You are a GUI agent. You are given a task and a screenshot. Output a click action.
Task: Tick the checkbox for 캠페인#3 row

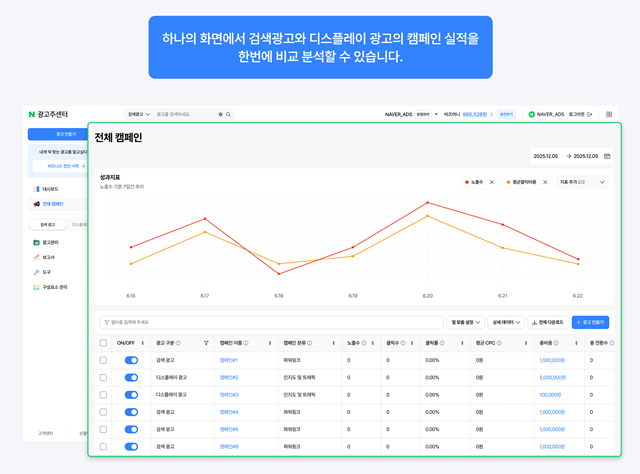click(103, 394)
